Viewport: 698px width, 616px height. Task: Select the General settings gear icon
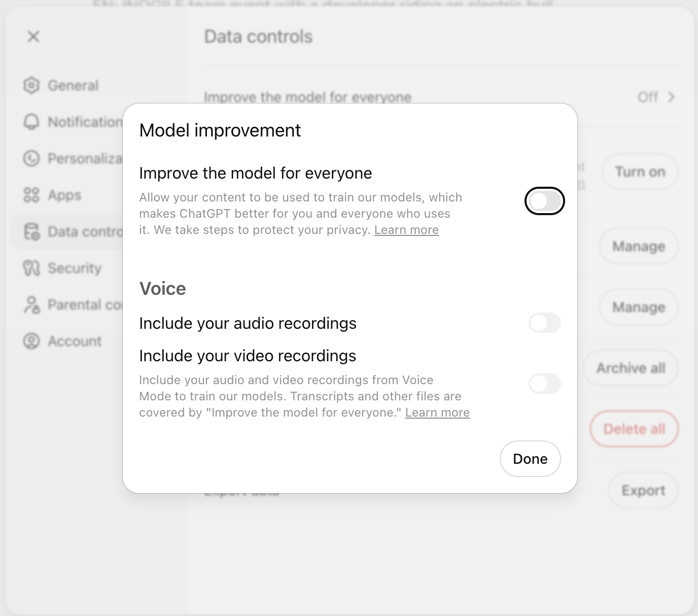point(31,85)
